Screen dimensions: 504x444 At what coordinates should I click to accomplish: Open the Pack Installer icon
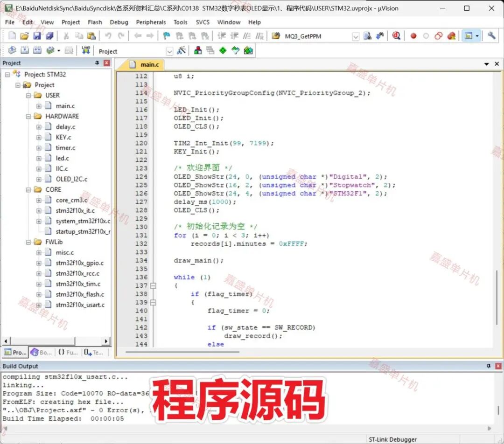pyautogui.click(x=248, y=50)
